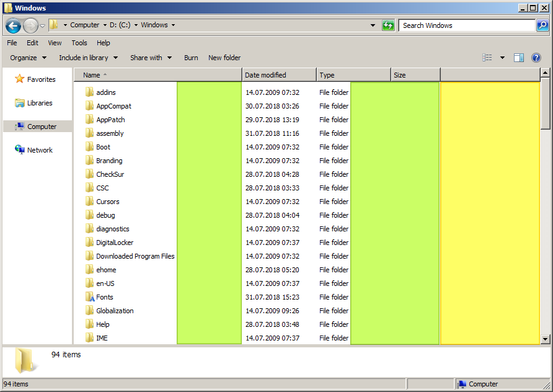Open the View menu

pos(55,43)
